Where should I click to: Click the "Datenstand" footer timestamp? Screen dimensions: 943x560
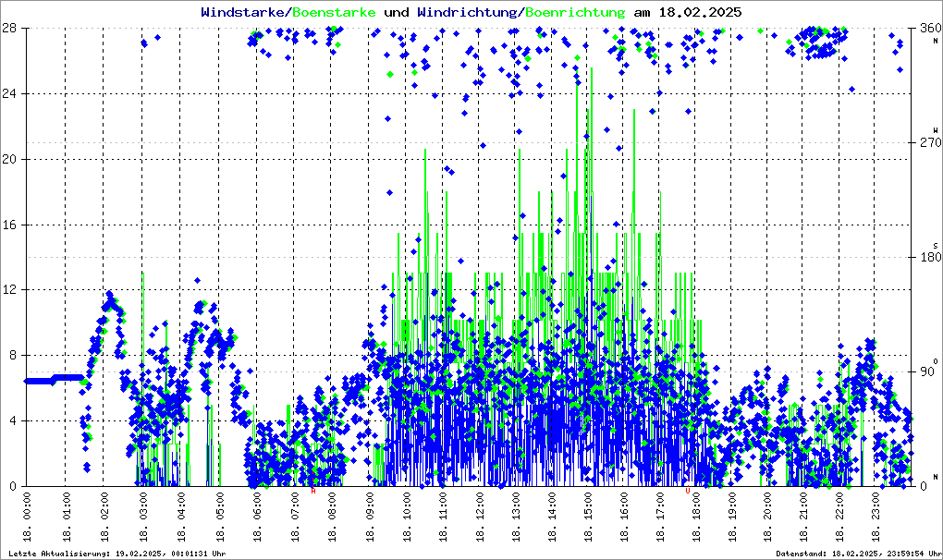pos(858,554)
